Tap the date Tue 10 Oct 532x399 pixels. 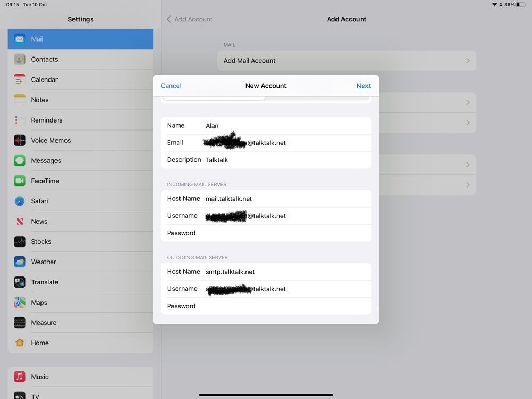tap(35, 5)
